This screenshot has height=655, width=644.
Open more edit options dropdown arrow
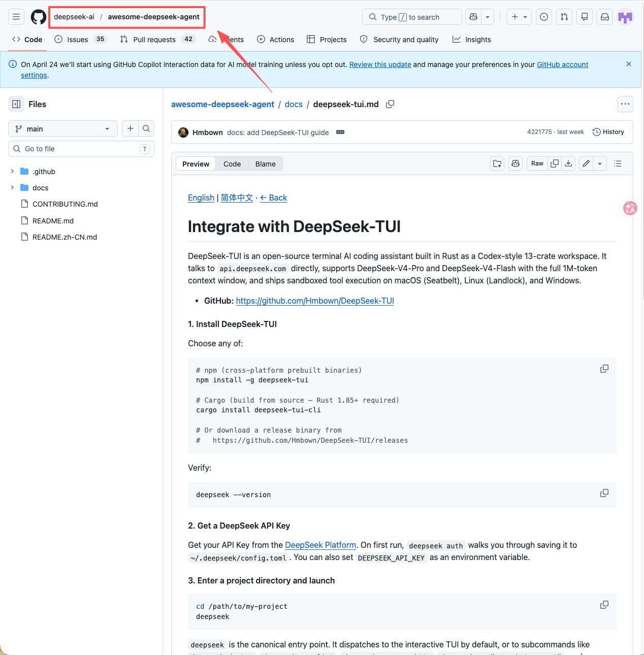600,163
